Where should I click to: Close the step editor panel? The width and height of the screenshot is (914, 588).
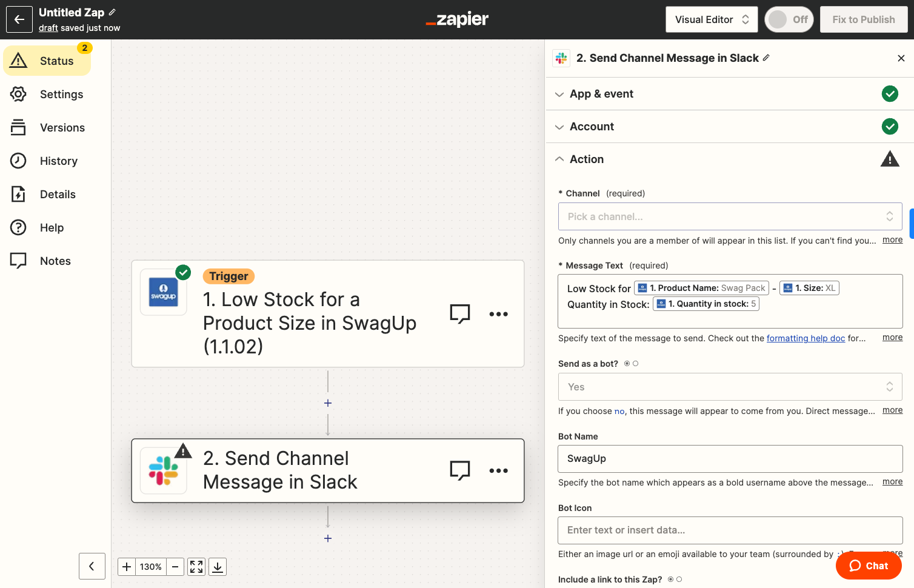[901, 58]
